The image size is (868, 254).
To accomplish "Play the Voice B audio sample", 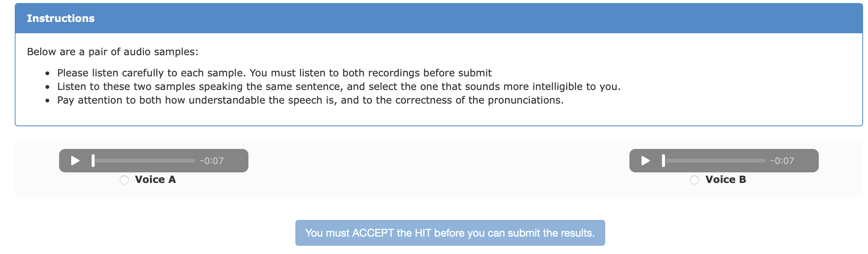I will (x=646, y=161).
